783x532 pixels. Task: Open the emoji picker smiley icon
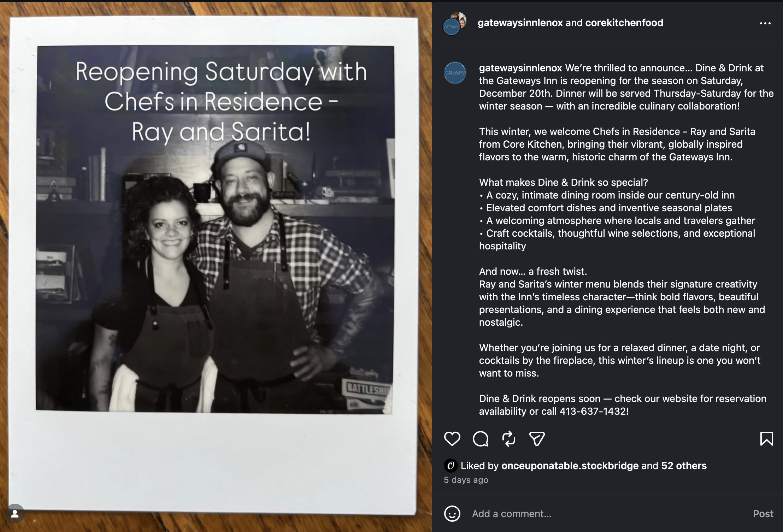click(452, 514)
